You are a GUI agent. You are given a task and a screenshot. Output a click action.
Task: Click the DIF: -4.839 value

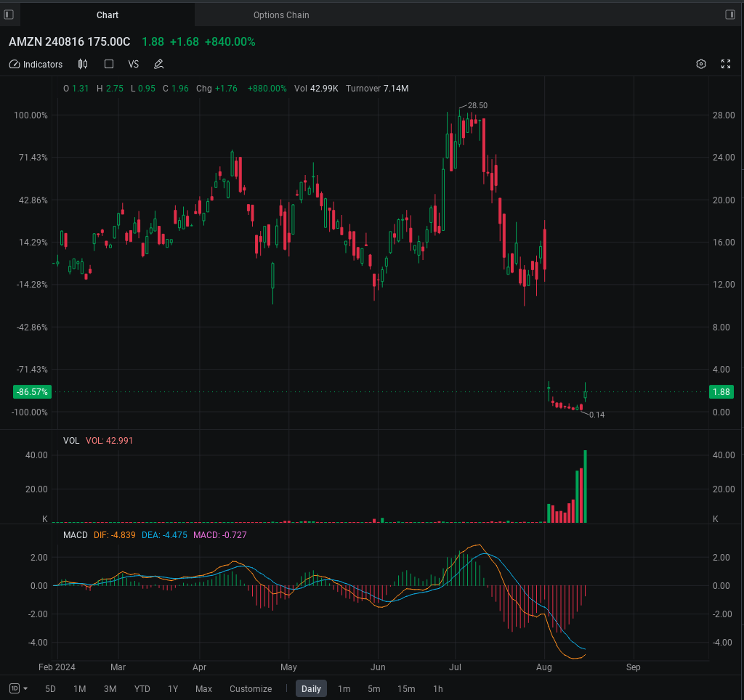coord(114,535)
